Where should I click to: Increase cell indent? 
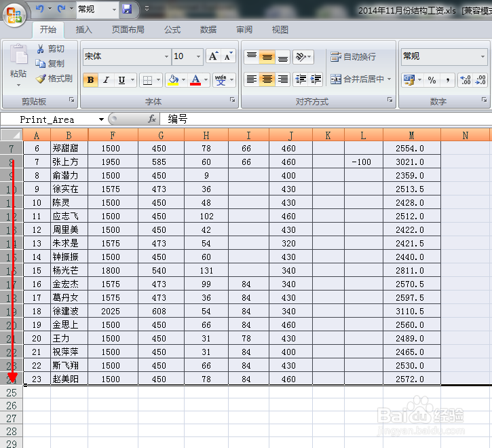click(x=316, y=79)
